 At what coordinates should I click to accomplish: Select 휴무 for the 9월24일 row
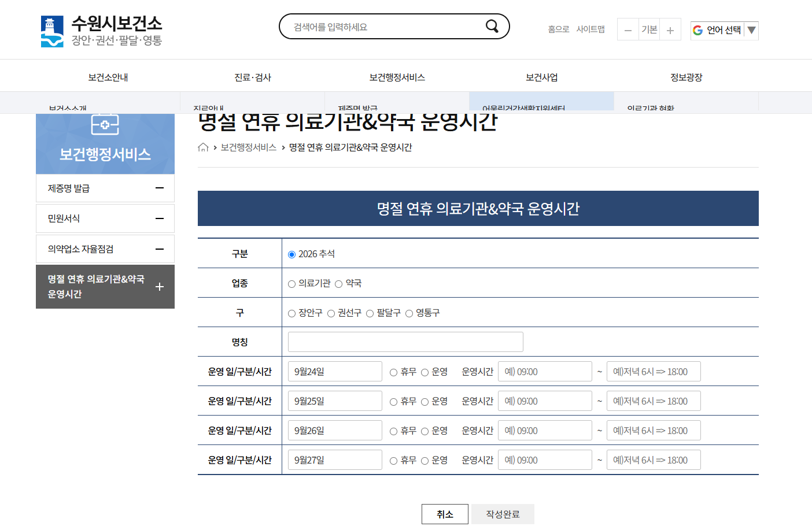[394, 372]
